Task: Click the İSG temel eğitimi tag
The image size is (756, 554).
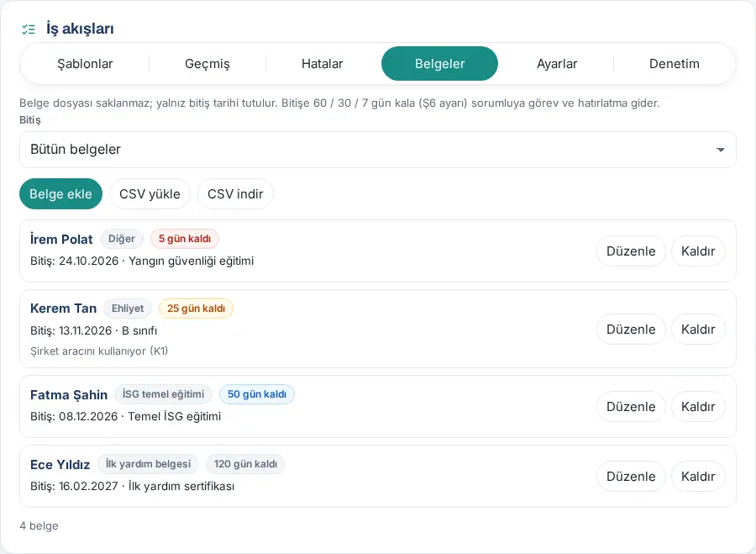Action: point(163,394)
